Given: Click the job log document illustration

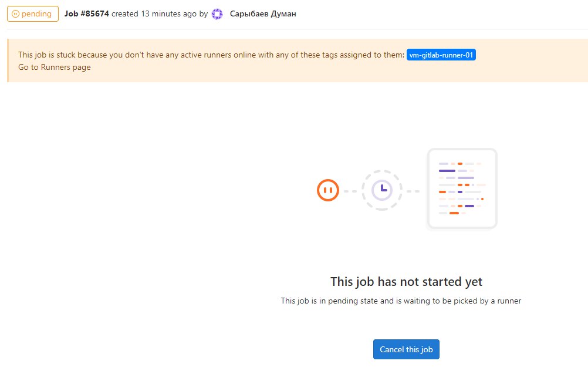Looking at the screenshot, I should (462, 188).
